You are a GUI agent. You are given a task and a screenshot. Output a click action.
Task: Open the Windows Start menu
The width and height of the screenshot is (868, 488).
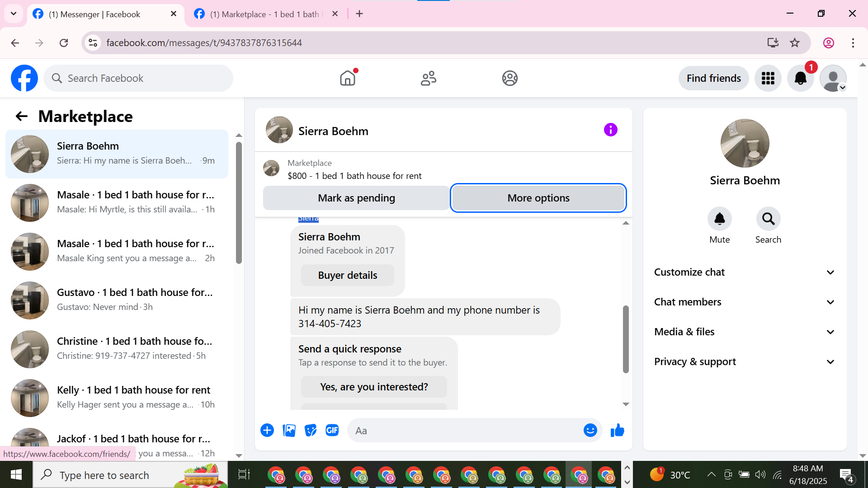[x=16, y=474]
